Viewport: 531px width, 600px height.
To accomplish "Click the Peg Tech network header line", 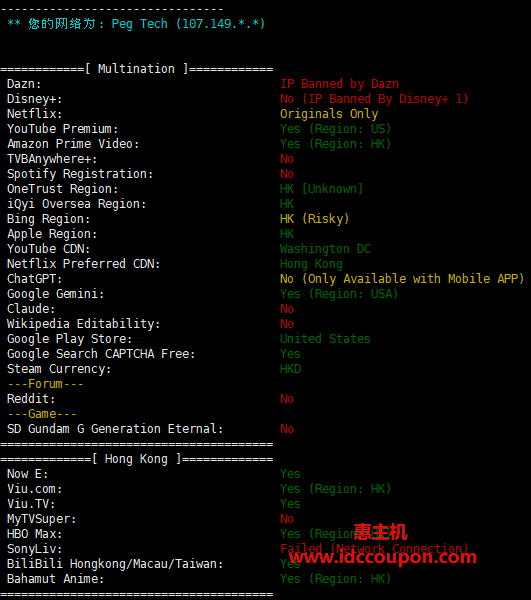I will coord(136,24).
